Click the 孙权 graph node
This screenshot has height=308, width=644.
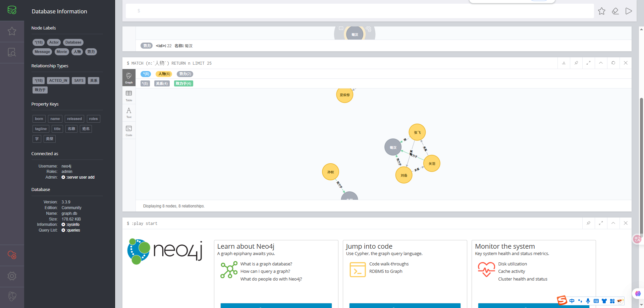[x=331, y=172]
